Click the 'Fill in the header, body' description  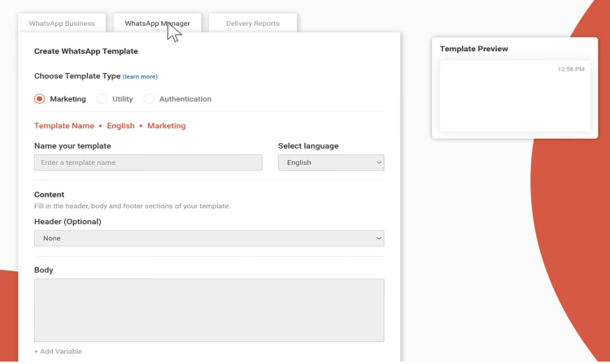[133, 206]
